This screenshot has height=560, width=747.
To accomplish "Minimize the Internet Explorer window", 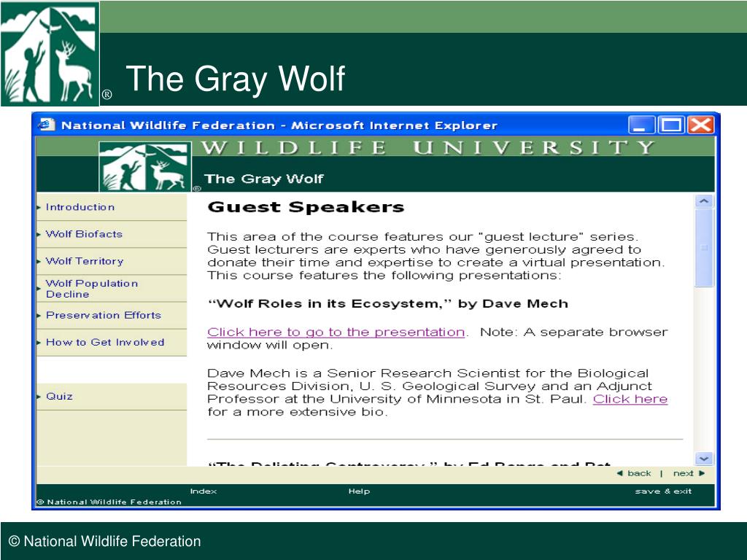I will tap(640, 125).
